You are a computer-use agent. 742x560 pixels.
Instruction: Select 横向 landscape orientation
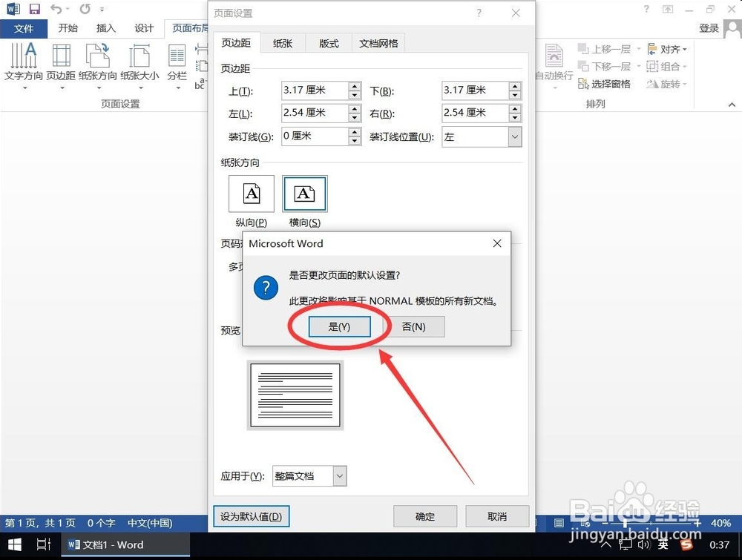[305, 194]
